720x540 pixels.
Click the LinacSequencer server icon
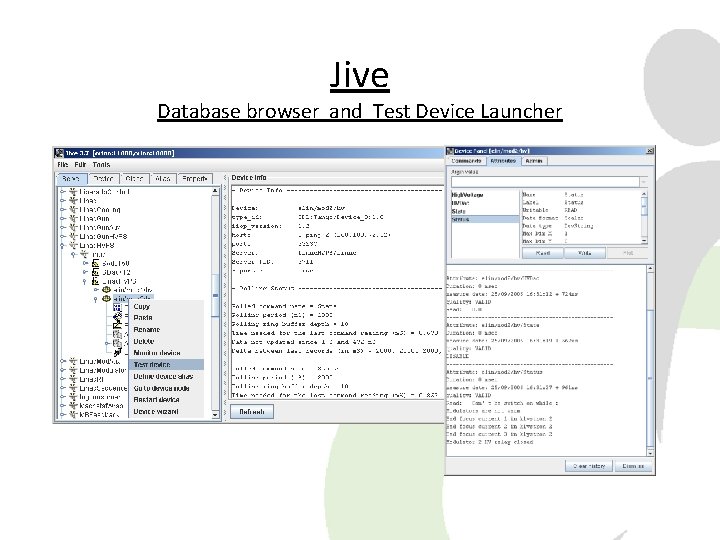(73, 388)
